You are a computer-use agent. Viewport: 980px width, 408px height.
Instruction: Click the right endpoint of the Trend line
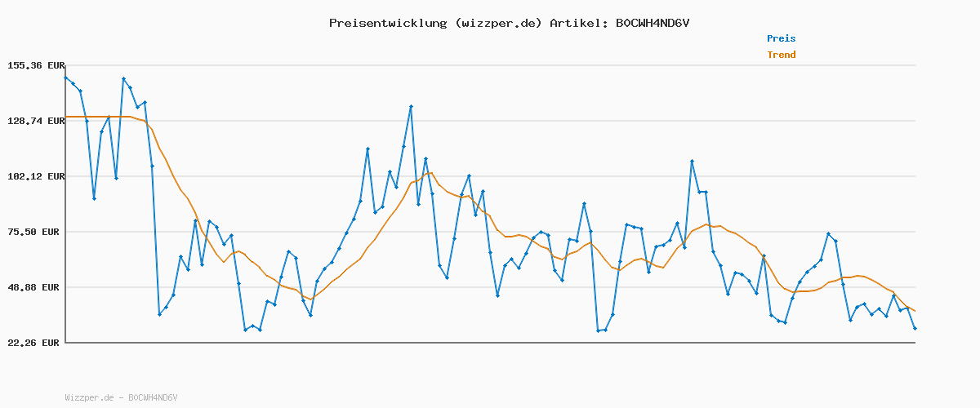pos(915,311)
